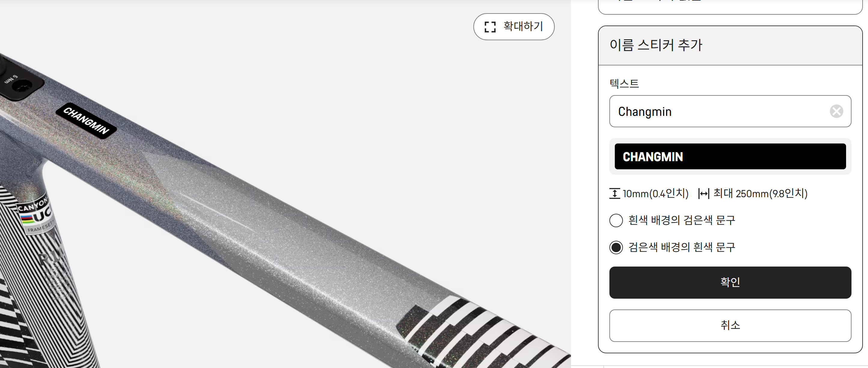Click into the Changmin text input field
Screen dimensions: 868x368
tap(730, 111)
